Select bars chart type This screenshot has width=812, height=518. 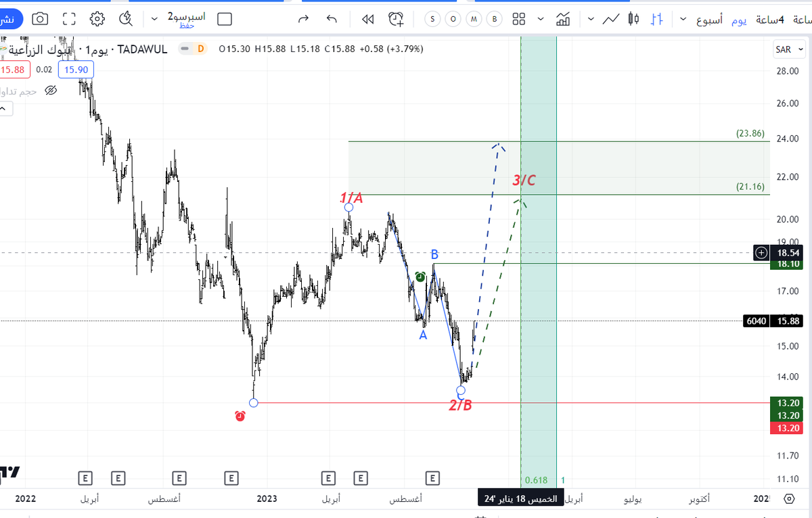pyautogui.click(x=655, y=19)
